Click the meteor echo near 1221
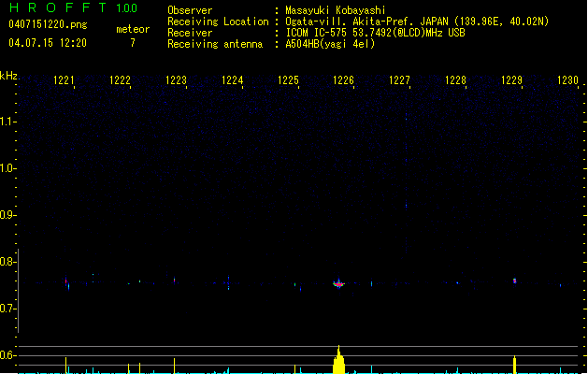 [x=66, y=282]
